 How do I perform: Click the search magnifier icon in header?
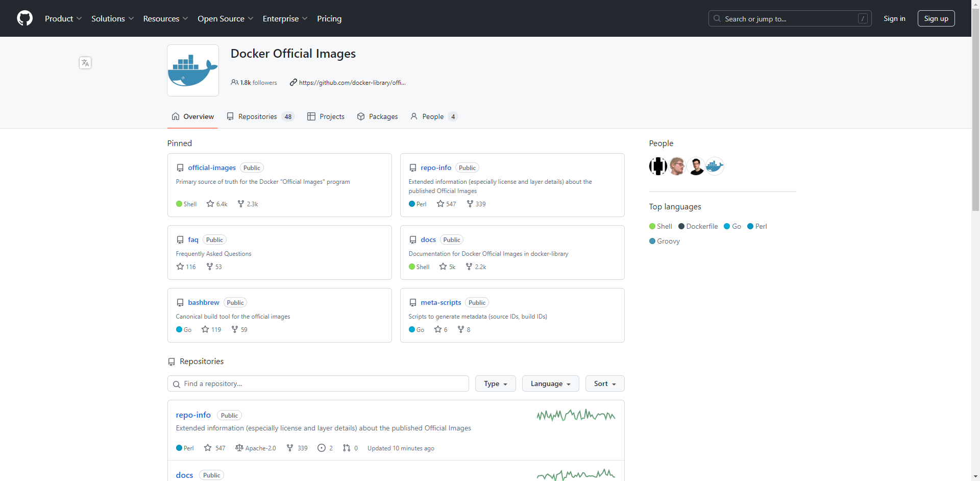tap(717, 18)
